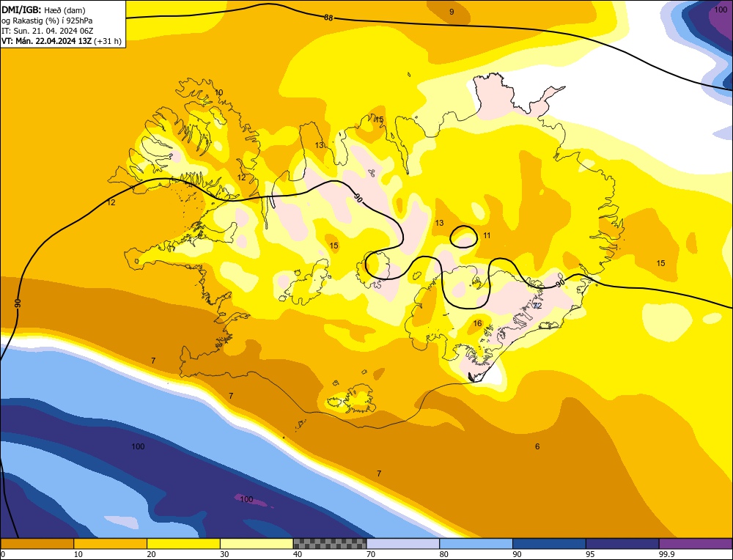
Task: Click the legend tick label '99.9'
Action: [x=666, y=554]
